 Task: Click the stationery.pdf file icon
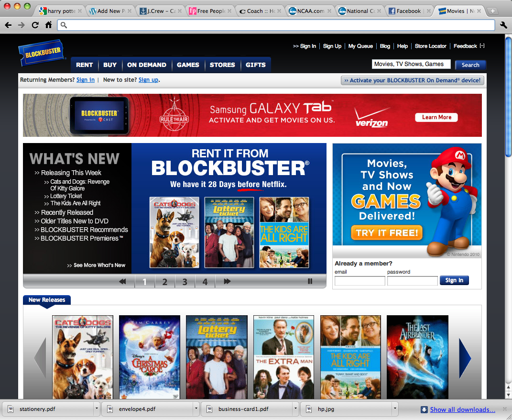[x=11, y=409]
